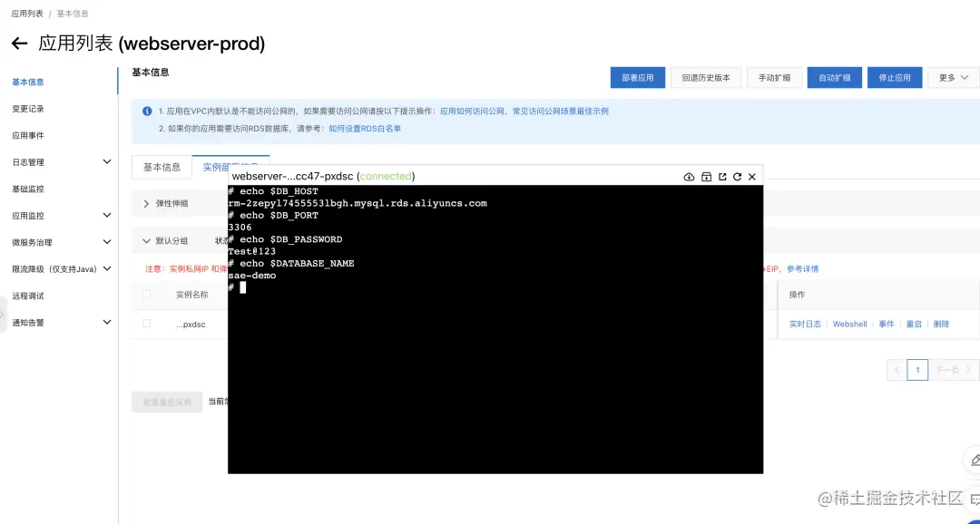Collapse the 默认分组 section

click(146, 240)
